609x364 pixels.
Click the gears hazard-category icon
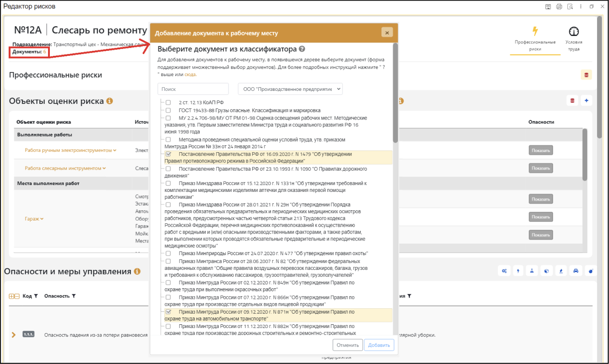click(504, 271)
